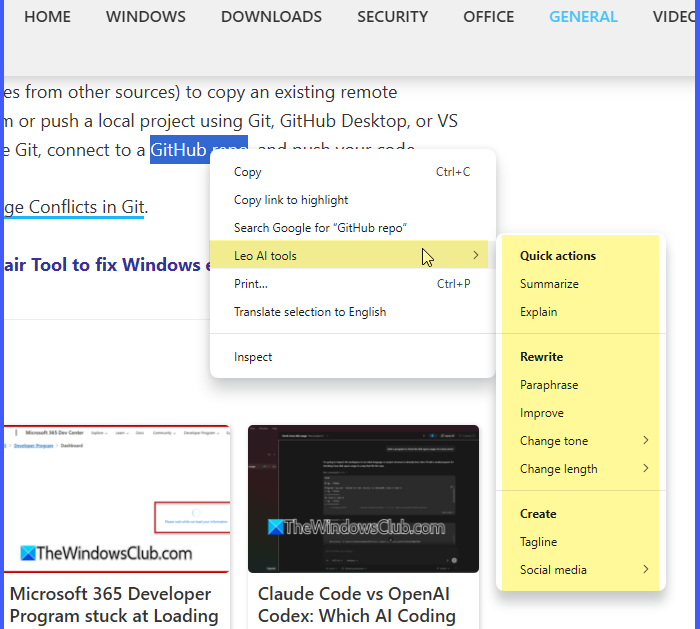Open the WINDOWS navigation tab
The image size is (700, 629).
click(146, 17)
